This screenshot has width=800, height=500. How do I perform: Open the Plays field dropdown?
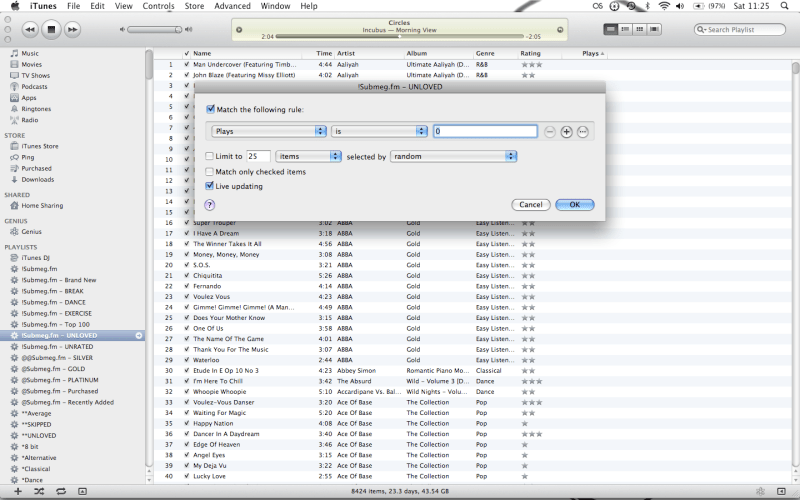click(270, 131)
